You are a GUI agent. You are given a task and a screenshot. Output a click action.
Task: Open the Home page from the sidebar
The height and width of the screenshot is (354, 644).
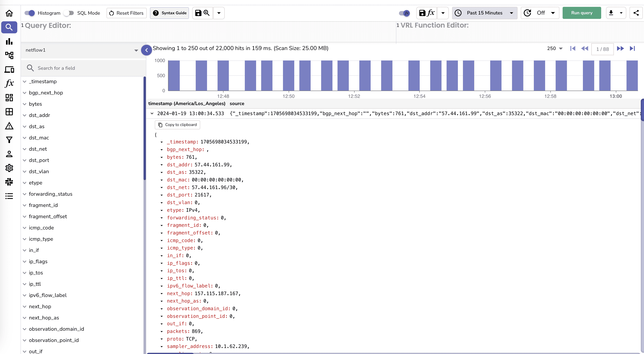[x=9, y=13]
